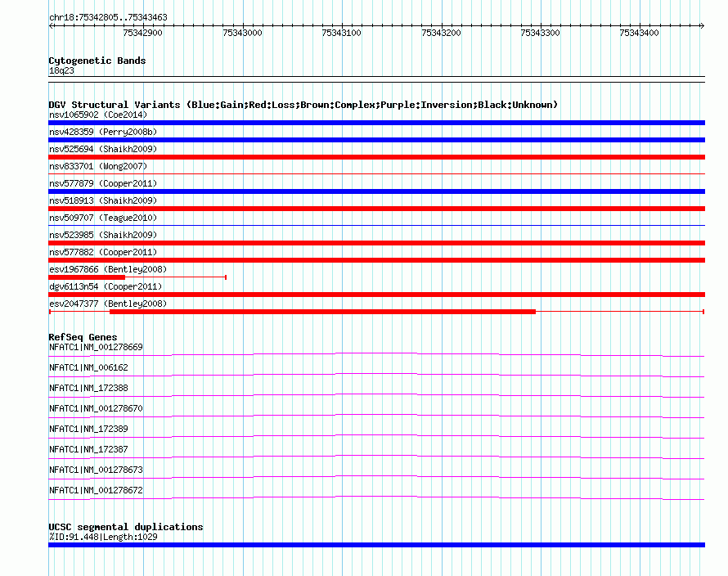Open variant nsv833701 (Wong2007) label

tap(98, 166)
